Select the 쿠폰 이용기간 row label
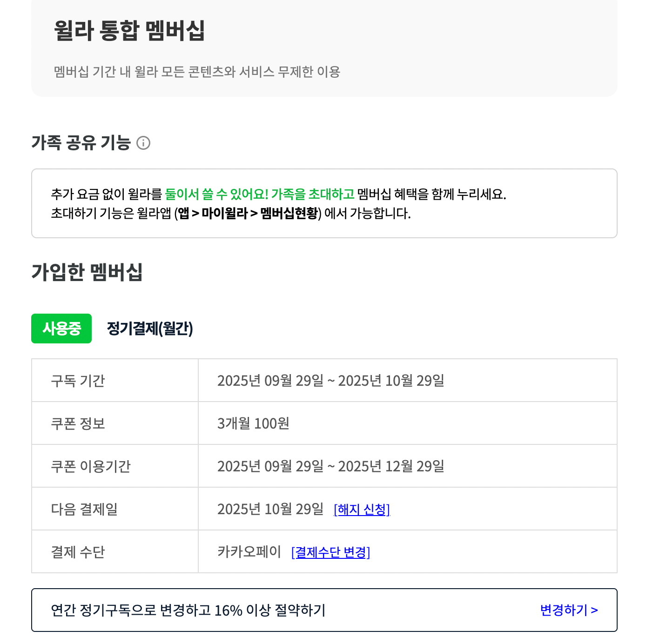646x644 pixels. (91, 466)
